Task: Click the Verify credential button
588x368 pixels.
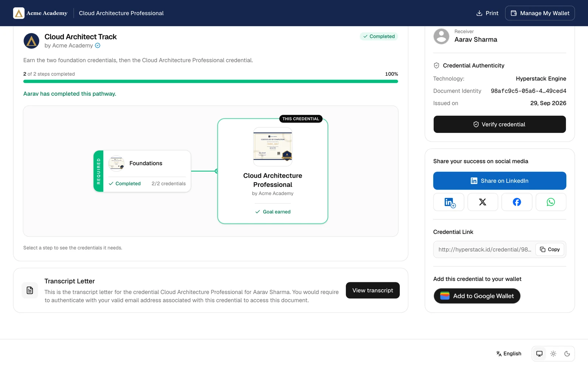Action: pos(500,124)
